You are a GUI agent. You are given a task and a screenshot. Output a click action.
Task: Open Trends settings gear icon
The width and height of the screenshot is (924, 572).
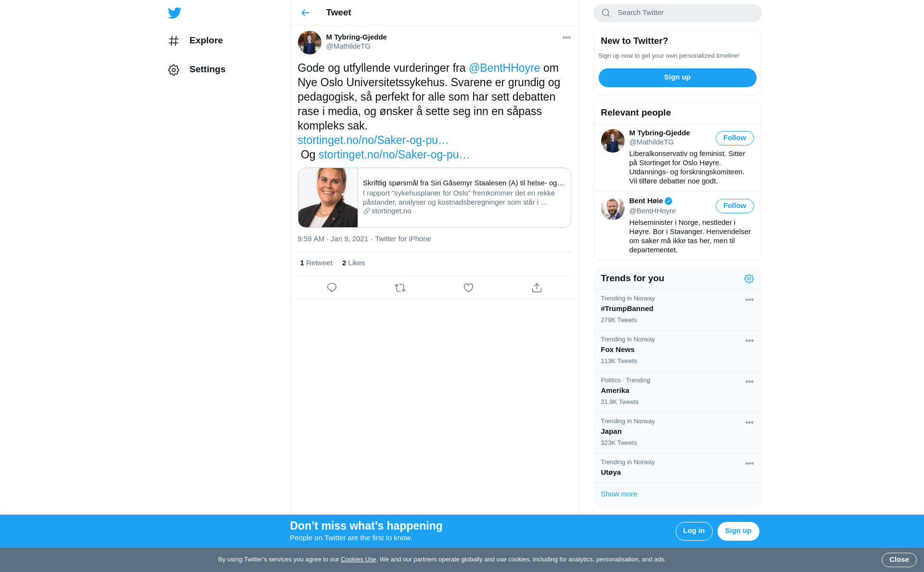pyautogui.click(x=749, y=279)
